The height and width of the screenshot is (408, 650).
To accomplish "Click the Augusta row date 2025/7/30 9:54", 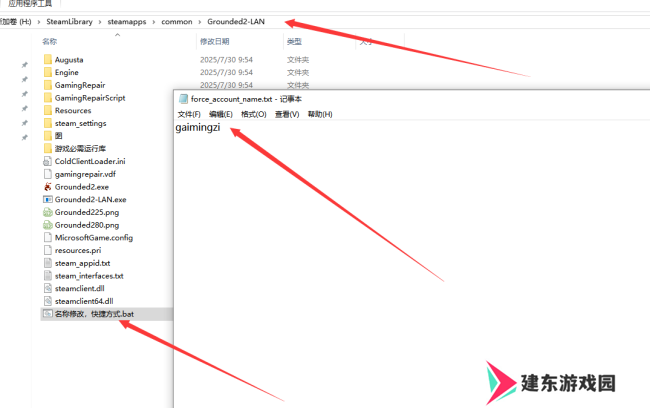I will 226,60.
